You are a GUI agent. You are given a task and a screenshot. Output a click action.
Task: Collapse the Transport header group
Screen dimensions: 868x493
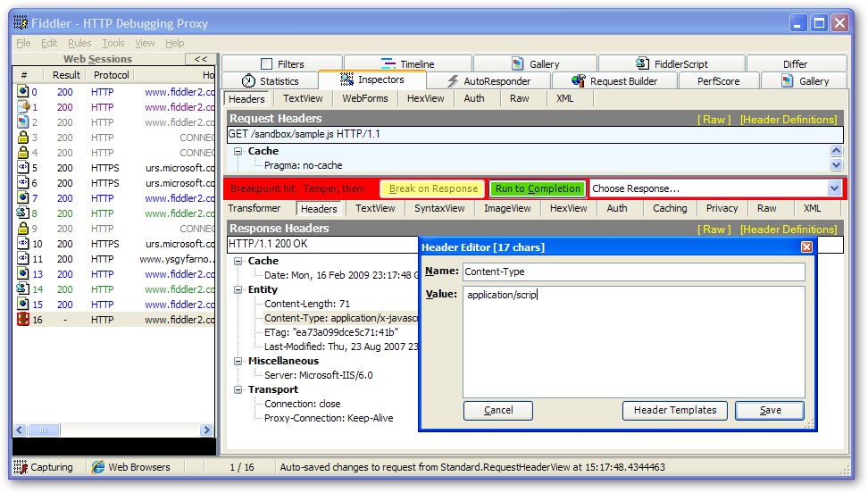pyautogui.click(x=238, y=389)
